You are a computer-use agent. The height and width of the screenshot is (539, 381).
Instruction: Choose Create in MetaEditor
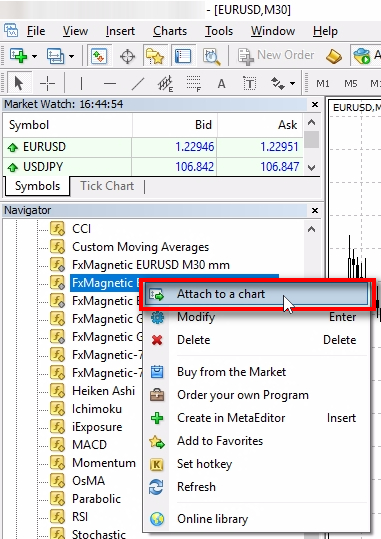pyautogui.click(x=257, y=418)
